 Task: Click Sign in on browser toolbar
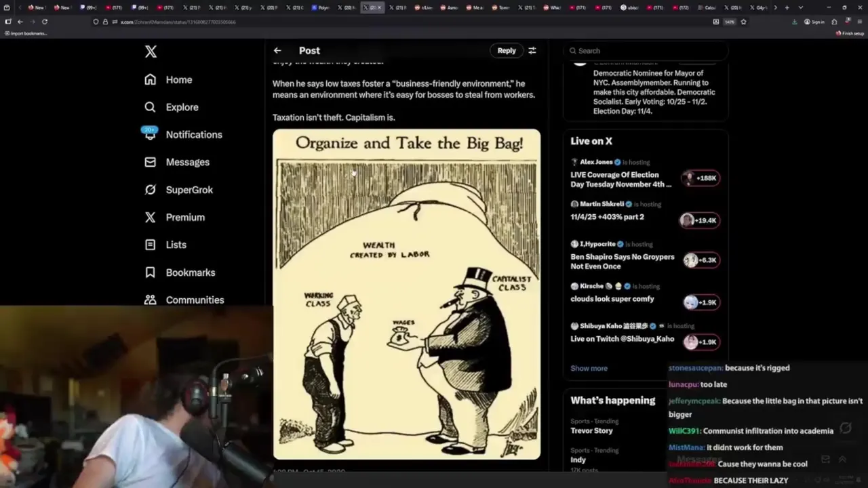click(814, 22)
